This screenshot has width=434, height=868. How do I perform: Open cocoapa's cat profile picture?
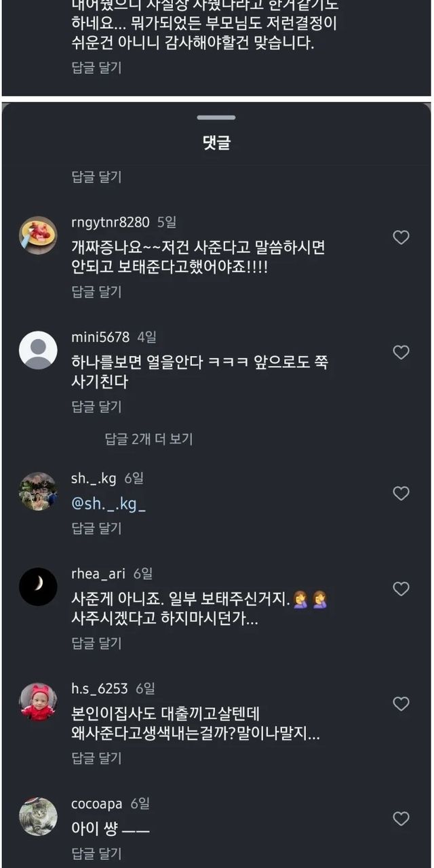tap(38, 816)
